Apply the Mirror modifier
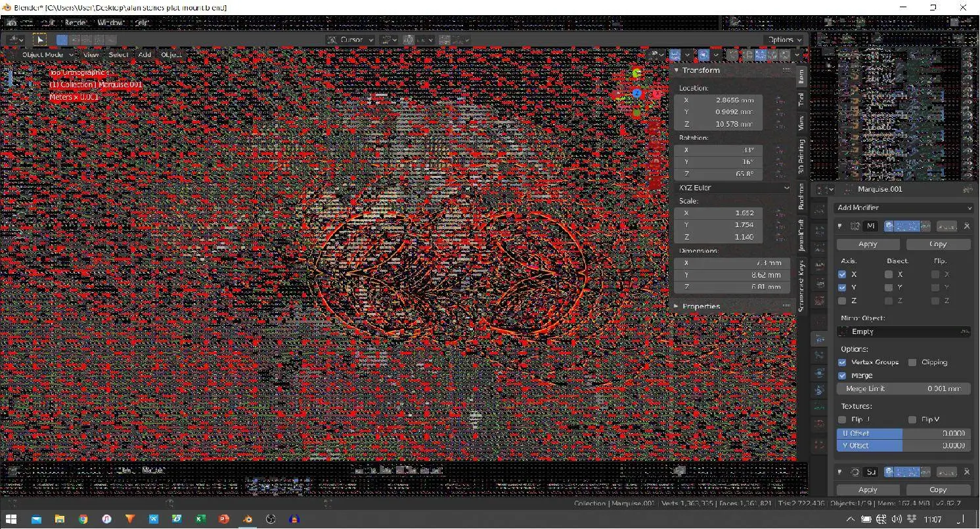980x529 pixels. [x=867, y=243]
